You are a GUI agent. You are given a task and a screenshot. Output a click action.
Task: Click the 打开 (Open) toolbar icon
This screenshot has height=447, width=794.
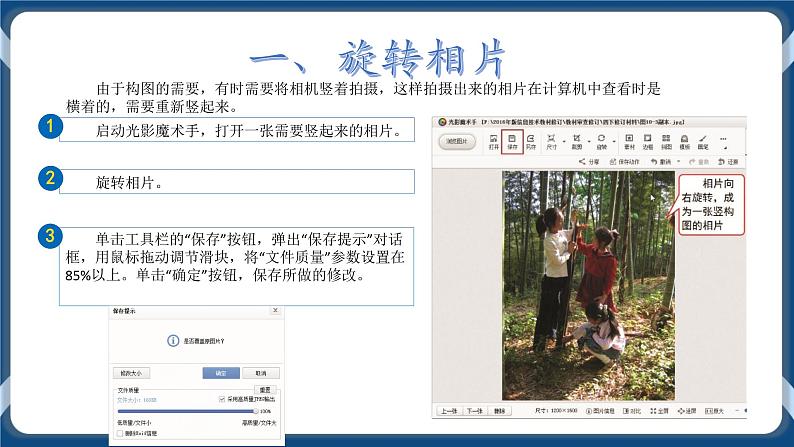coord(494,142)
